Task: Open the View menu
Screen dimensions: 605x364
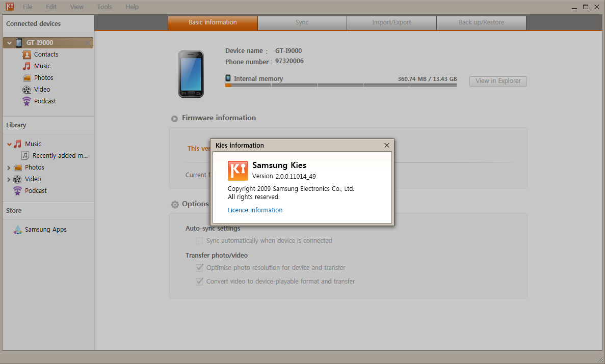Action: [x=77, y=7]
